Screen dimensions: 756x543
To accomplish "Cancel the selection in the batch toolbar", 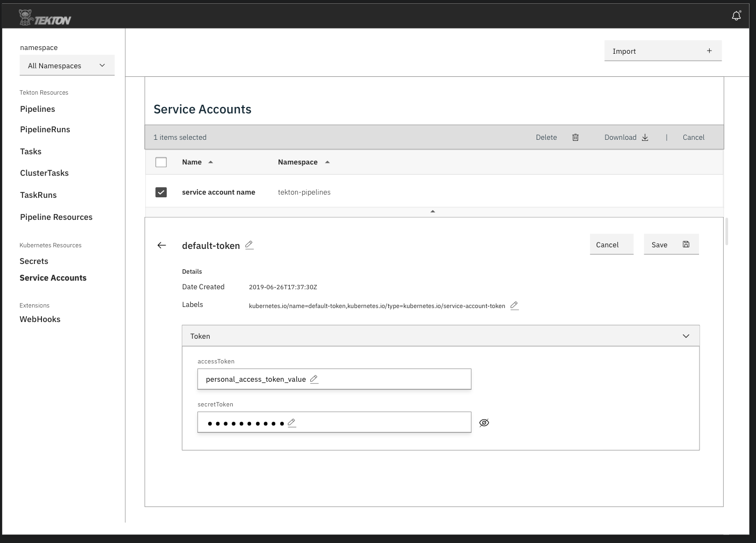I will [693, 137].
